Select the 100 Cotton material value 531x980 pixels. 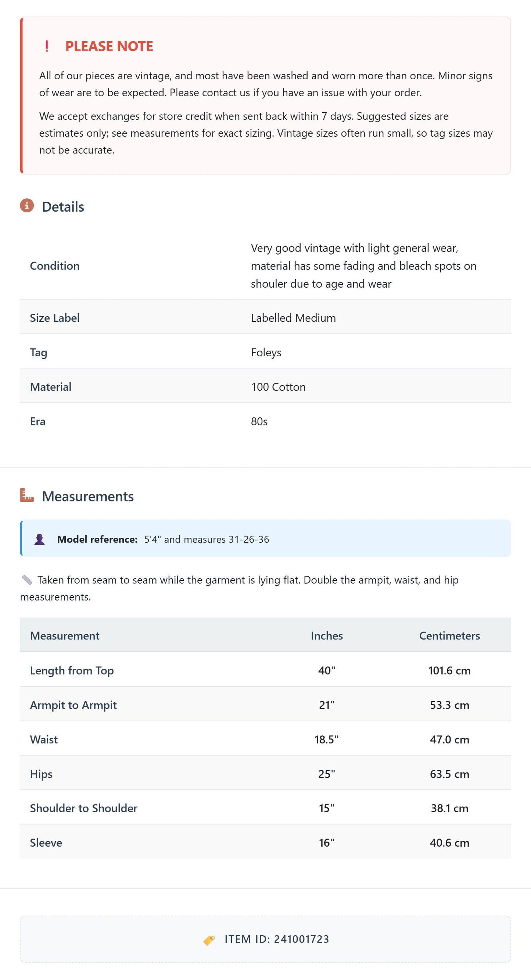[x=278, y=387]
